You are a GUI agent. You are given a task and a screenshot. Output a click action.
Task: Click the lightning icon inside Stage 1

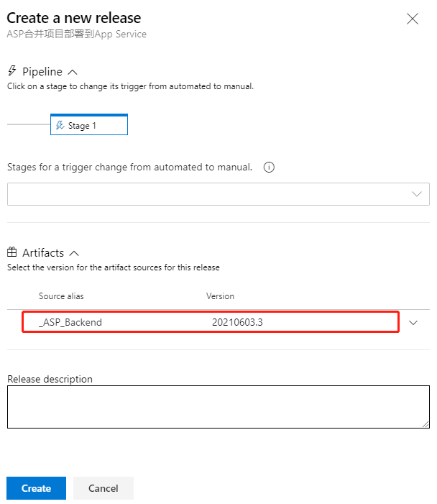pos(60,125)
